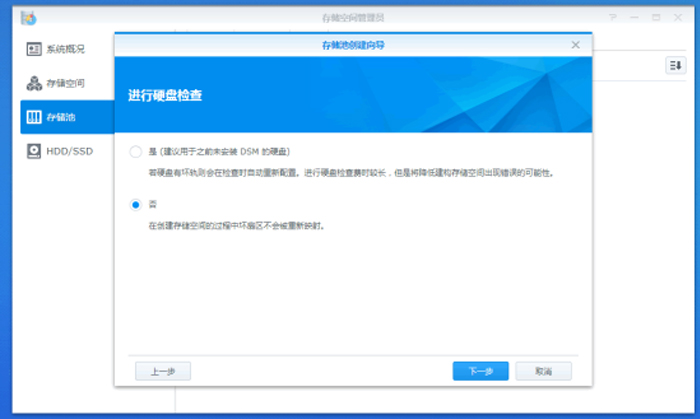
Task: Maximize the Storage Manager window
Action: pos(656,17)
